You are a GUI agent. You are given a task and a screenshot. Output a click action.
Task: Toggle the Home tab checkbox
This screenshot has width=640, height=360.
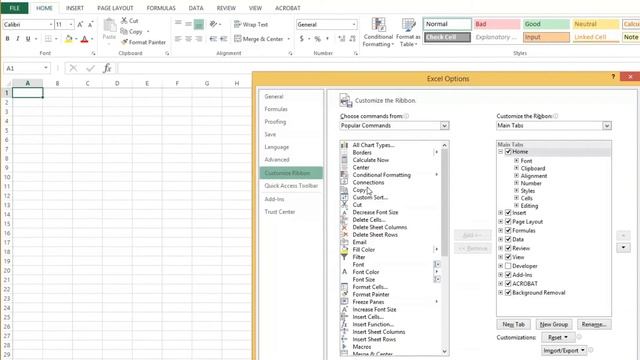[x=508, y=151]
